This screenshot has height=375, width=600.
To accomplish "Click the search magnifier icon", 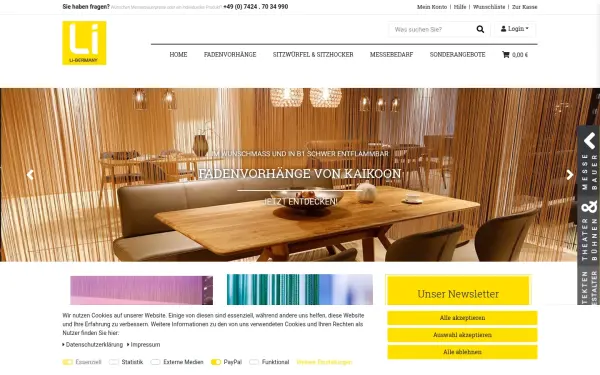I will 480,29.
